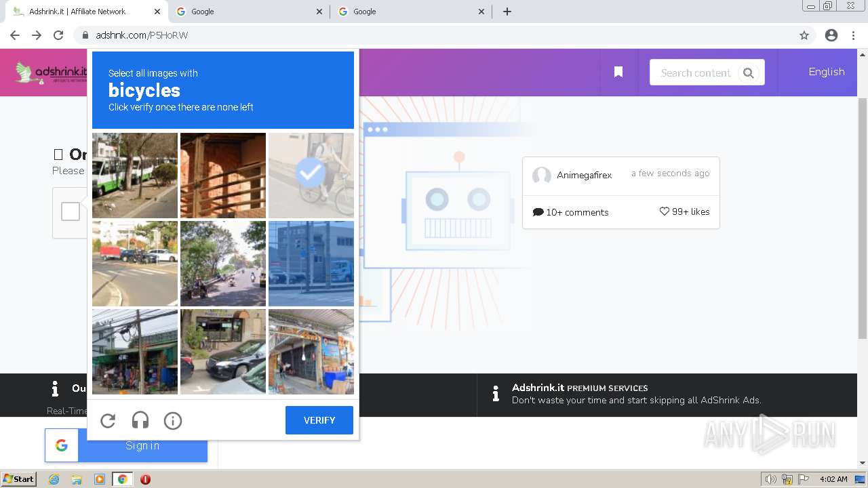
Task: Select the tile with the black parked car
Action: (x=223, y=352)
